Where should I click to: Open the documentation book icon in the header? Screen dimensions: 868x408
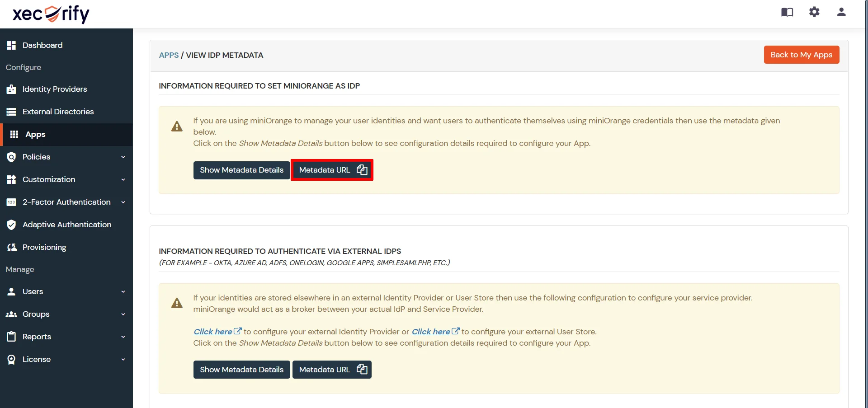click(787, 12)
